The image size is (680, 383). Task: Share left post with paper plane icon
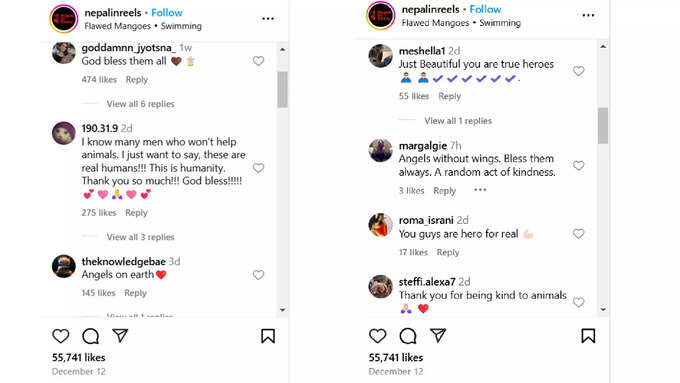(120, 335)
